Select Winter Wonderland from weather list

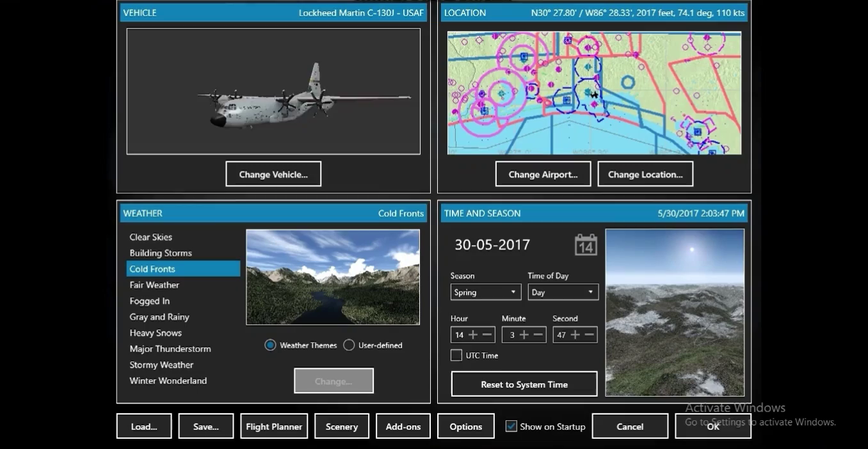[x=168, y=381]
